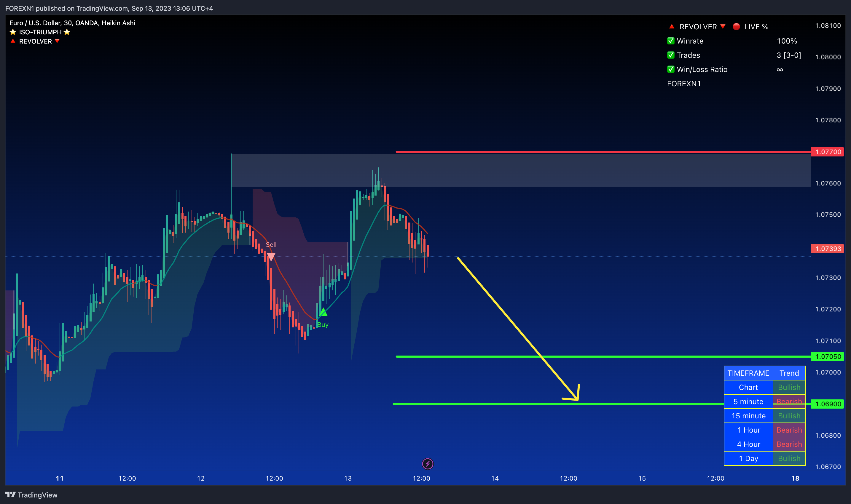The width and height of the screenshot is (851, 504).
Task: Click the REVOLVER indicator legend
Action: 35,41
